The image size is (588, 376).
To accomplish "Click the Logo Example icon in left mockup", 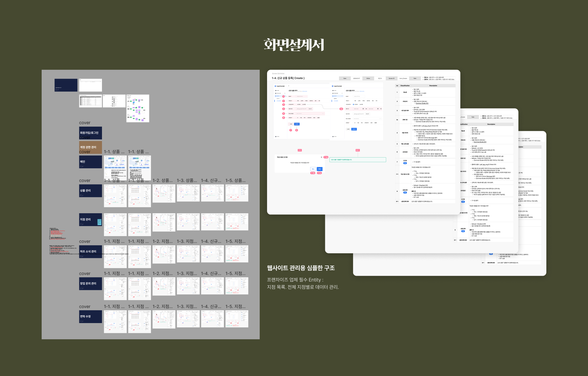I will pyautogui.click(x=275, y=86).
